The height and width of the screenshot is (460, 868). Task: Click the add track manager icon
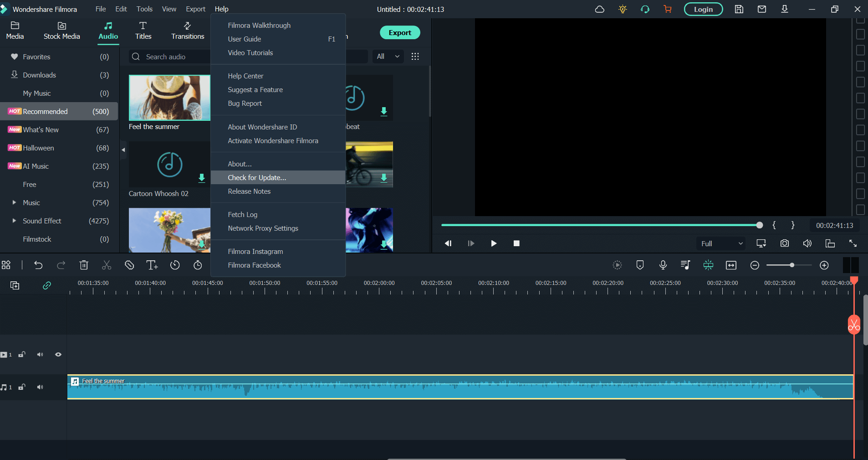(15, 285)
